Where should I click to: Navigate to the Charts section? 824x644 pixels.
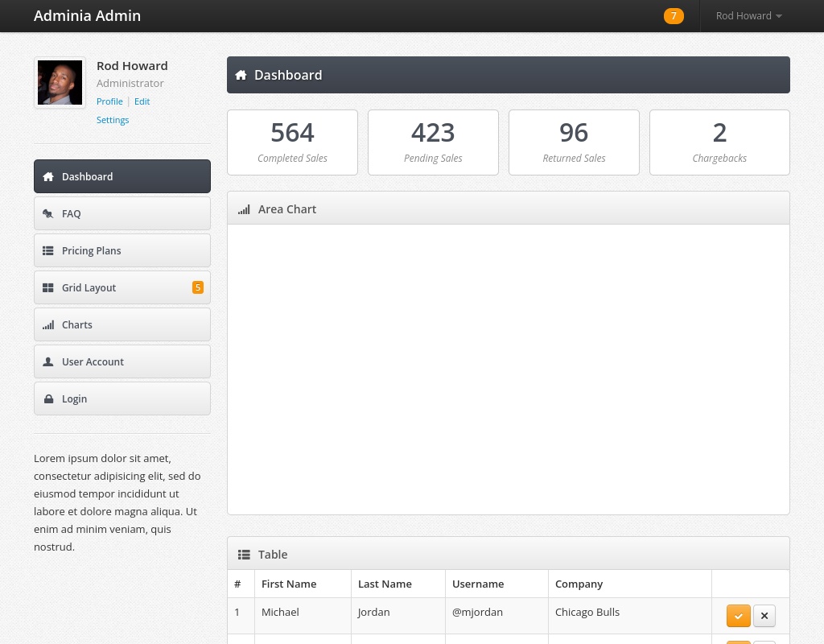point(122,324)
